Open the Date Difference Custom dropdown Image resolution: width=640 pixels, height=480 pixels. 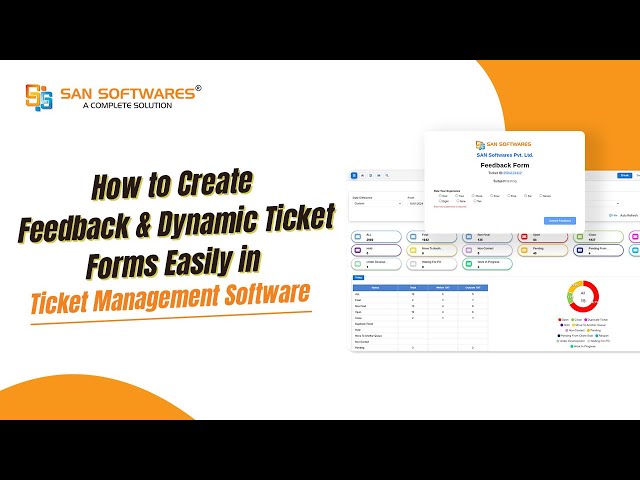pos(377,203)
